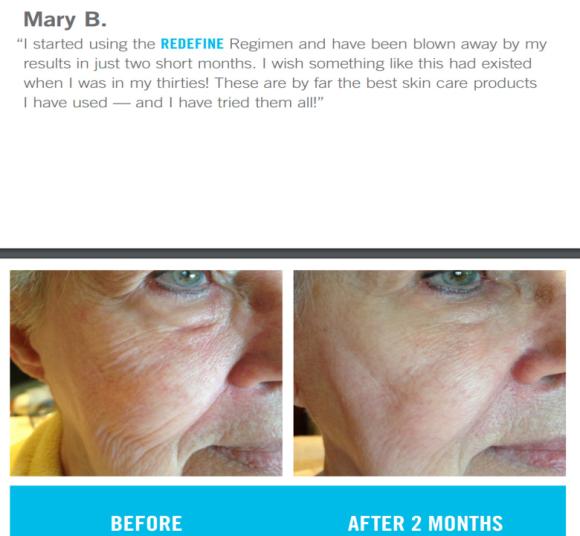580x536 pixels.
Task: Click the ear in the before photo
Action: (24, 351)
